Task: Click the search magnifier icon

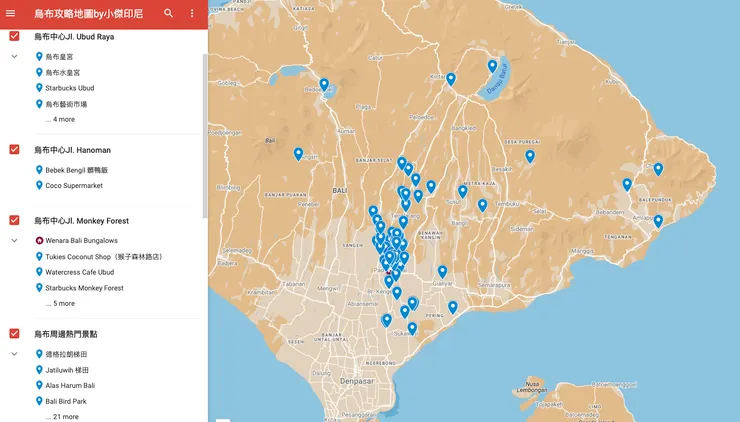Action: coord(168,13)
